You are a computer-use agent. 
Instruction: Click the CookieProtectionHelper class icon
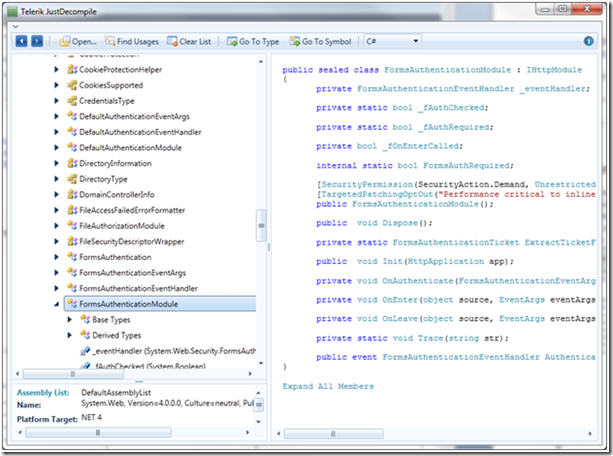click(x=72, y=70)
